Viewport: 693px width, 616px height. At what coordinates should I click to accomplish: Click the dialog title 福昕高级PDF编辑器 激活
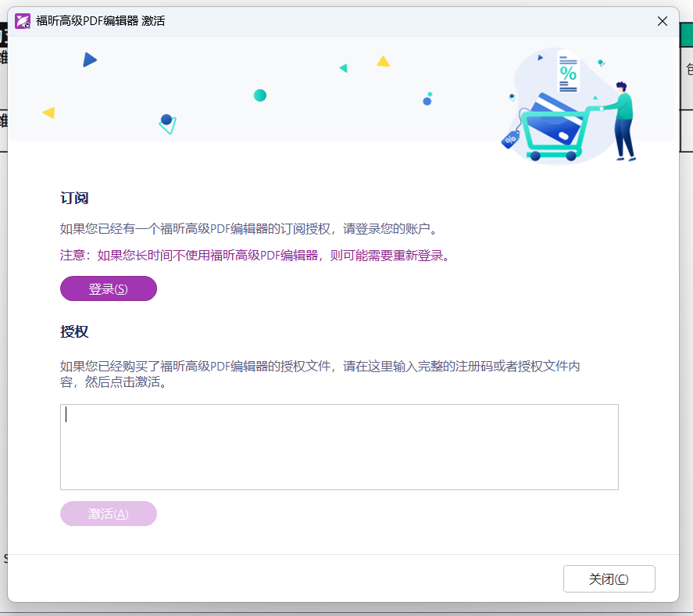(x=100, y=21)
